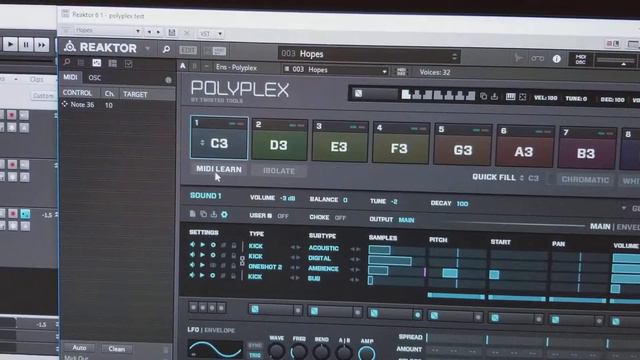Mute the Digital kick layer
The height and width of the screenshot is (360, 640).
192,254
